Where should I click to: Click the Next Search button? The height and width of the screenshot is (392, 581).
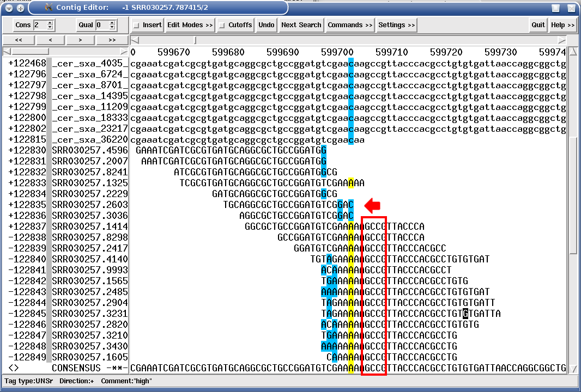point(301,25)
